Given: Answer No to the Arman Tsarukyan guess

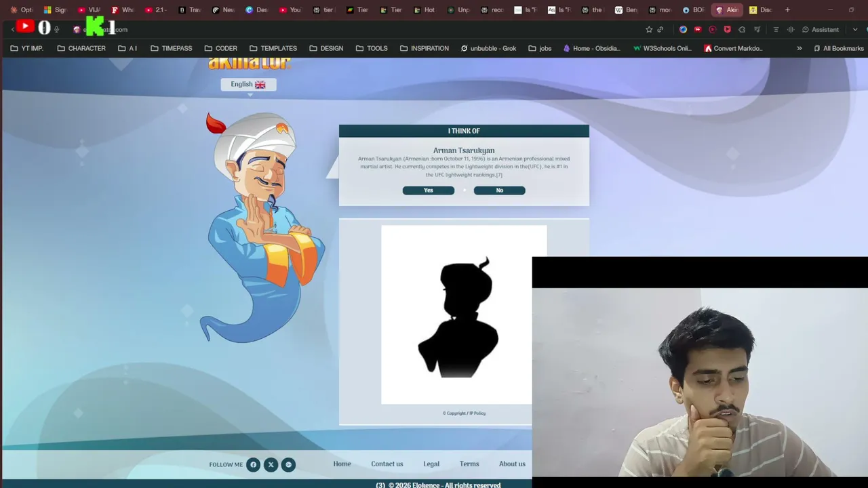Looking at the screenshot, I should pos(499,190).
